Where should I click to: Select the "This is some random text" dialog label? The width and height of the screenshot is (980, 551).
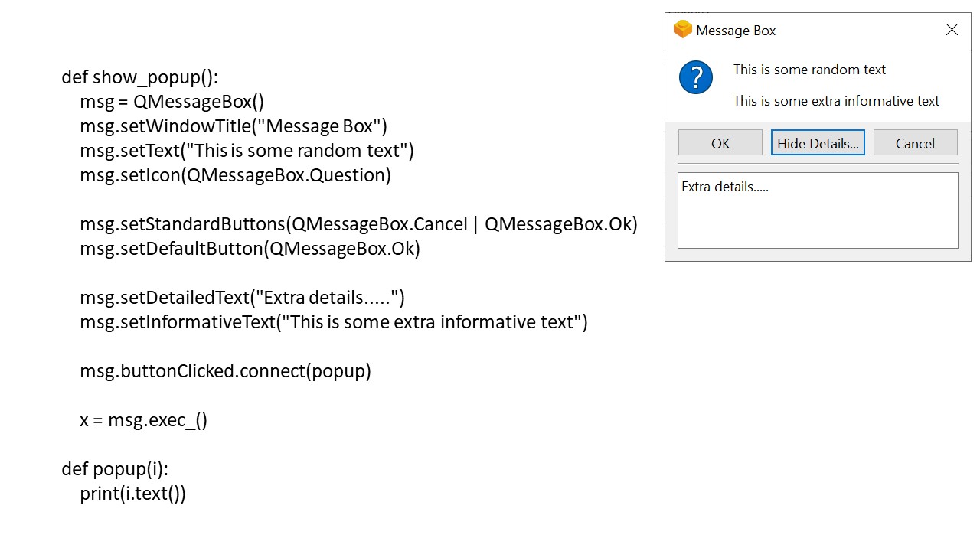point(809,70)
